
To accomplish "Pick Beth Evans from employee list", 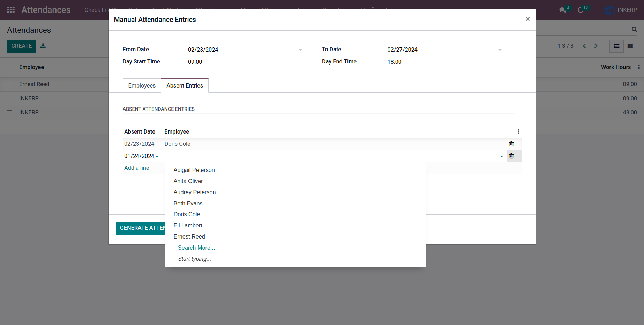I will [295, 203].
